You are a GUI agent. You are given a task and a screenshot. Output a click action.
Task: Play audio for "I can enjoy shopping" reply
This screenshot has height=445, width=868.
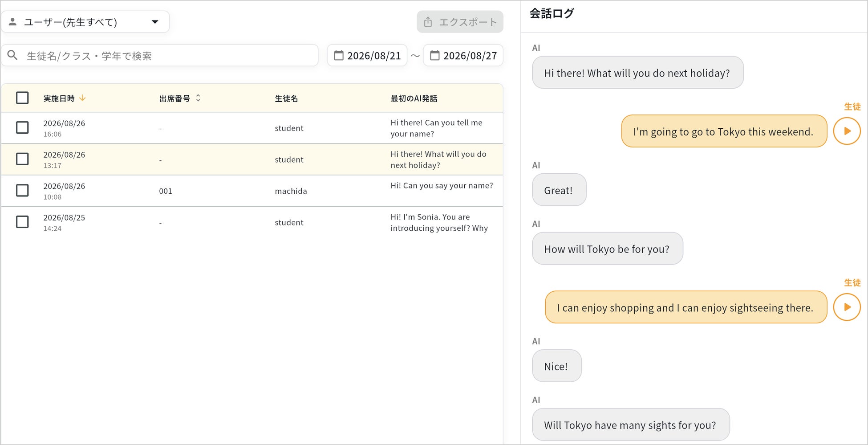tap(847, 307)
